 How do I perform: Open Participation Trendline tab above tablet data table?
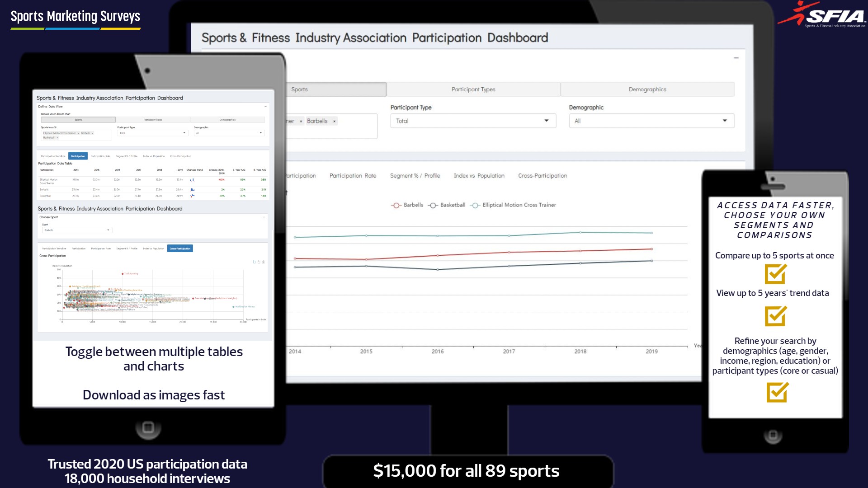(54, 156)
